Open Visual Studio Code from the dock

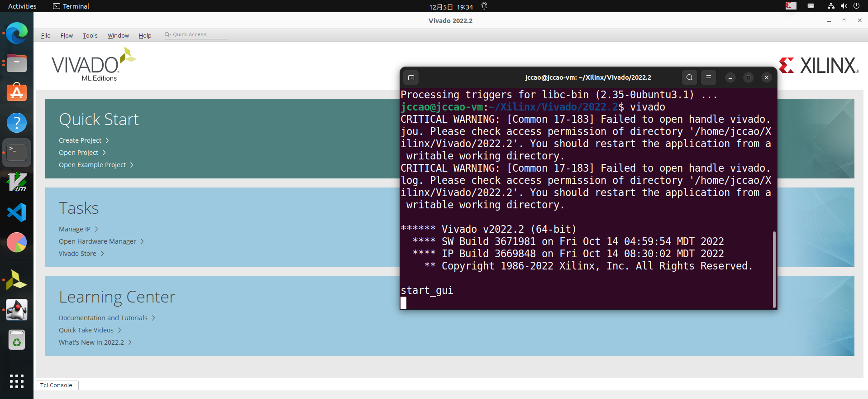[17, 212]
